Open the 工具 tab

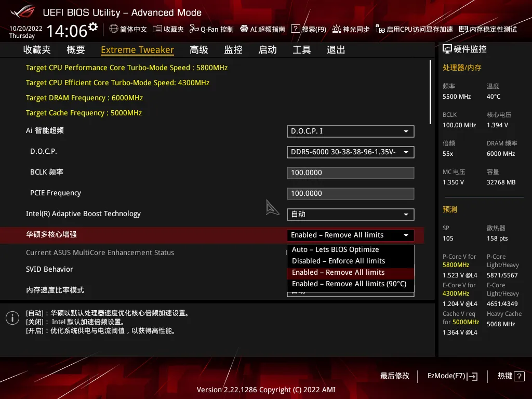click(x=302, y=50)
